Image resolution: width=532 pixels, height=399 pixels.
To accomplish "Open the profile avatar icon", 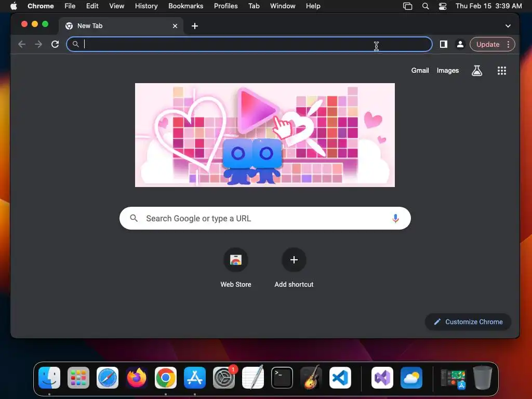I will (460, 44).
